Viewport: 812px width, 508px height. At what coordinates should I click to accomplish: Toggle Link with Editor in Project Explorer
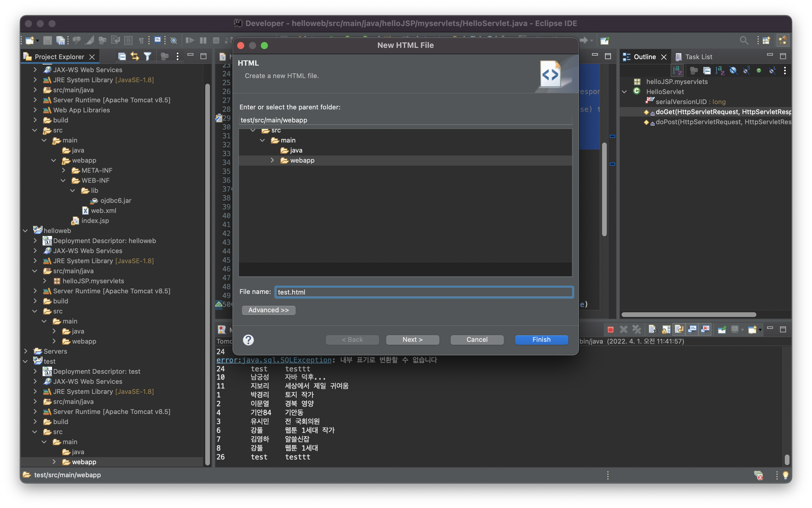(x=135, y=56)
